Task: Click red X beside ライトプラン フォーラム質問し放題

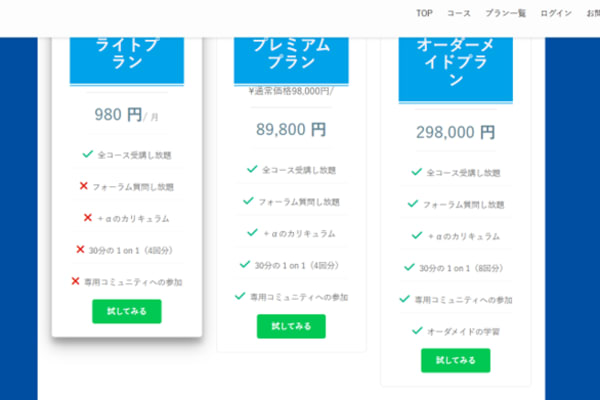Action: [83, 186]
